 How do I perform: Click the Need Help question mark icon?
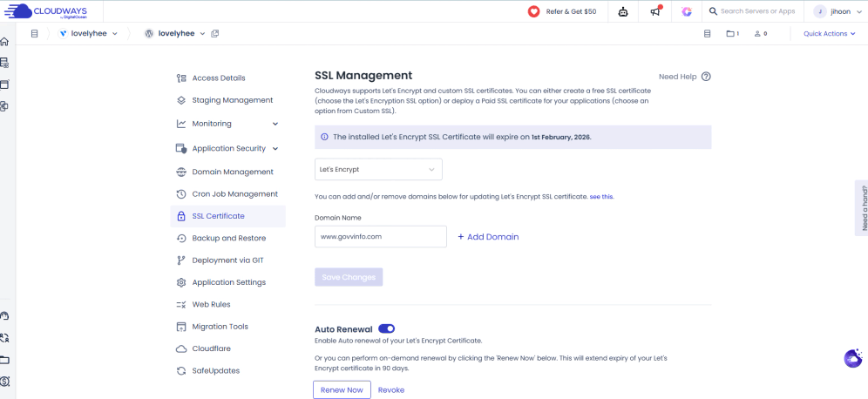click(706, 77)
